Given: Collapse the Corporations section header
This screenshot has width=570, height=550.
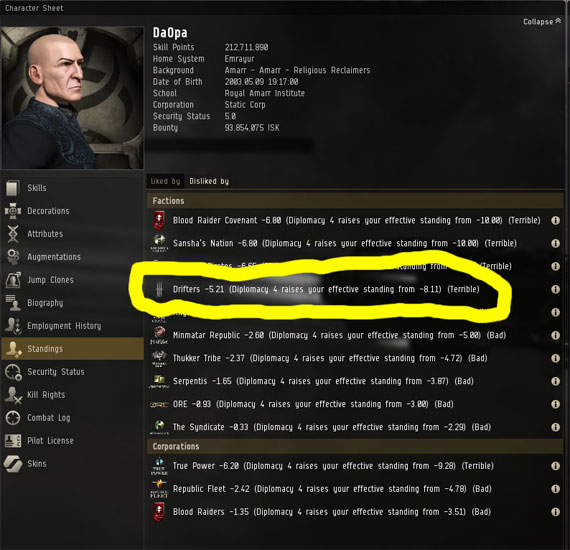Looking at the screenshot, I should (x=355, y=446).
